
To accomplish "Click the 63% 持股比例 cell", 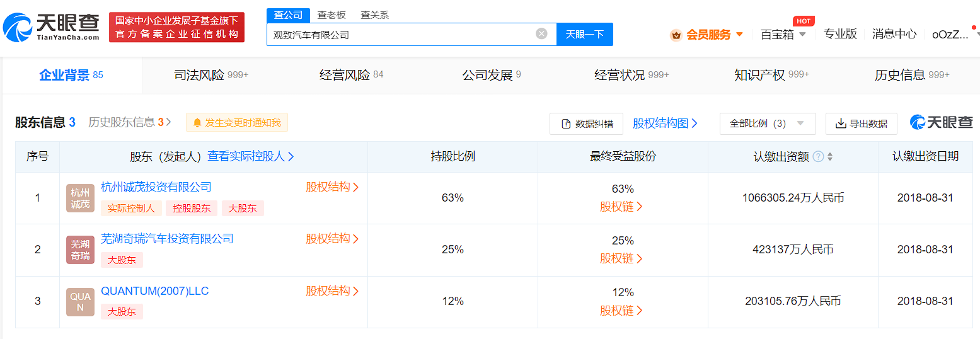I will [x=453, y=198].
